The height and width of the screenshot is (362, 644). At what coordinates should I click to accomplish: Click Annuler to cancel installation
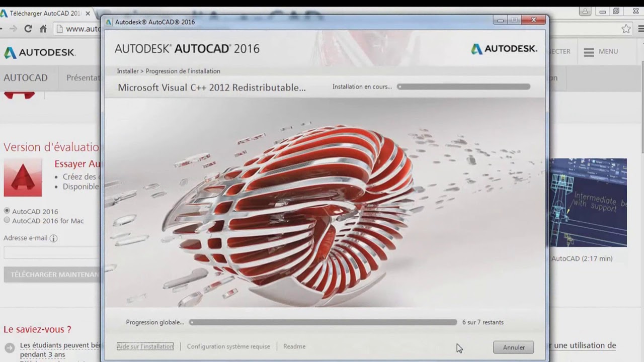(514, 347)
